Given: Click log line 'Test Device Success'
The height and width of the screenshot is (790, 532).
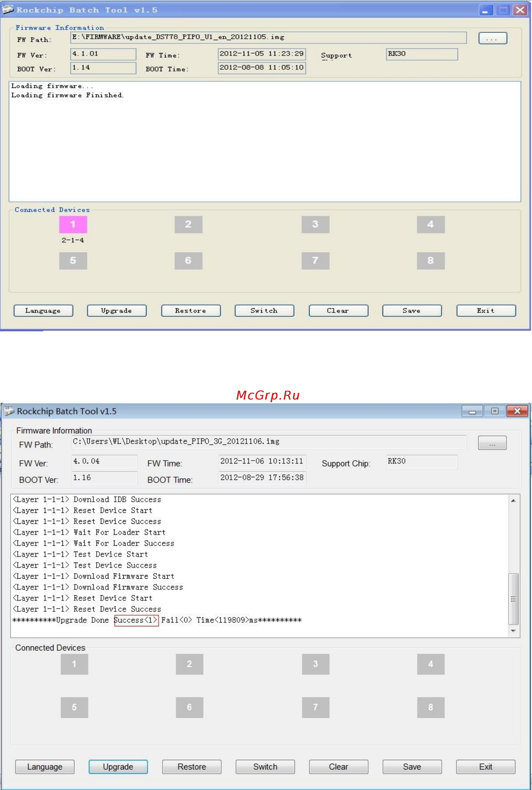Looking at the screenshot, I should (84, 565).
